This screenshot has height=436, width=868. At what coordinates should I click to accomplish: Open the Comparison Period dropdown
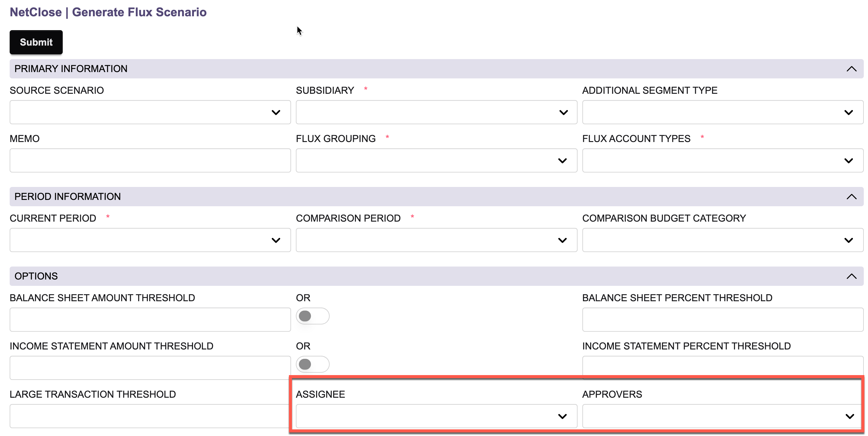click(x=436, y=240)
